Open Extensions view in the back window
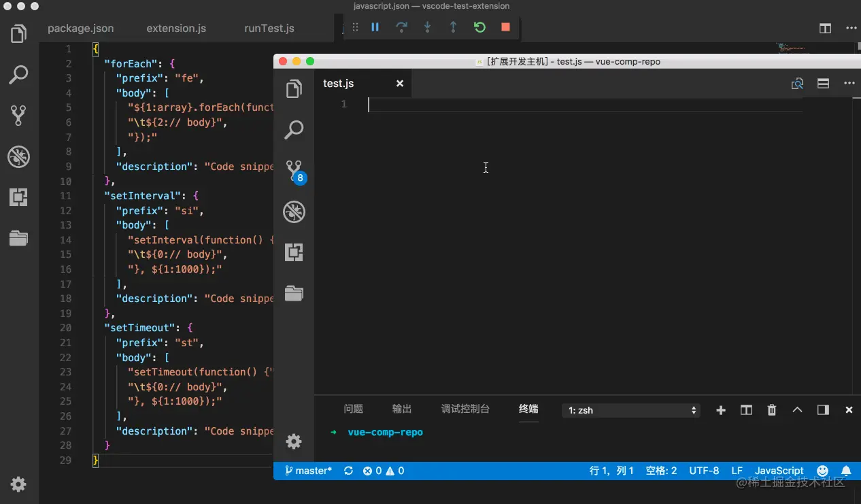Viewport: 861px width, 504px height. click(x=18, y=197)
